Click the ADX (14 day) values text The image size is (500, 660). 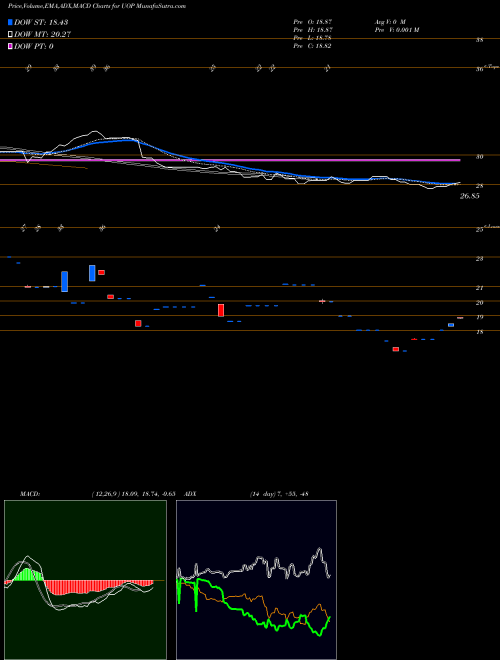tap(279, 494)
